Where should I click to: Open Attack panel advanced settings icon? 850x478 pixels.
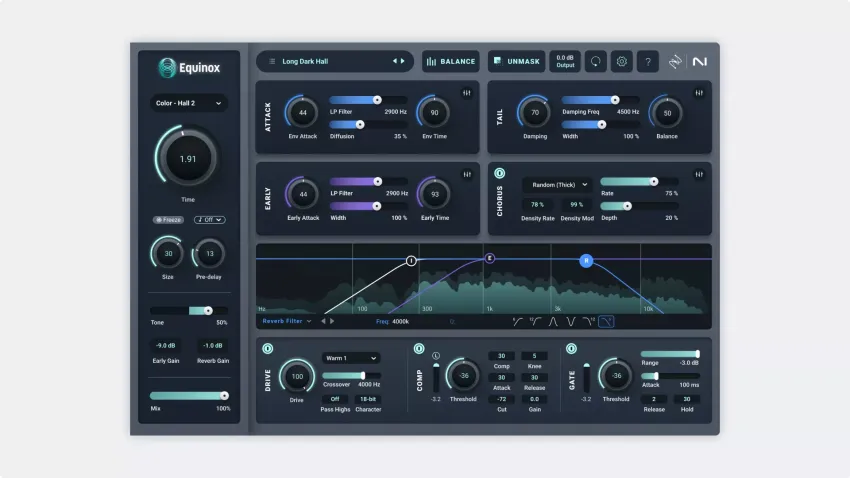(467, 94)
